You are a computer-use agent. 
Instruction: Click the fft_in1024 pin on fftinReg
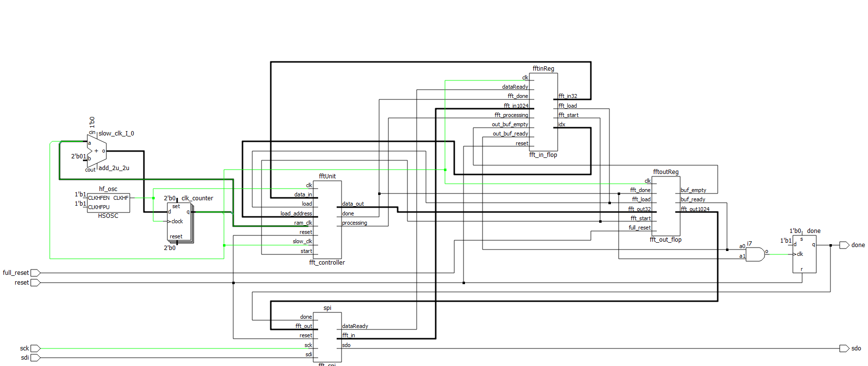516,106
